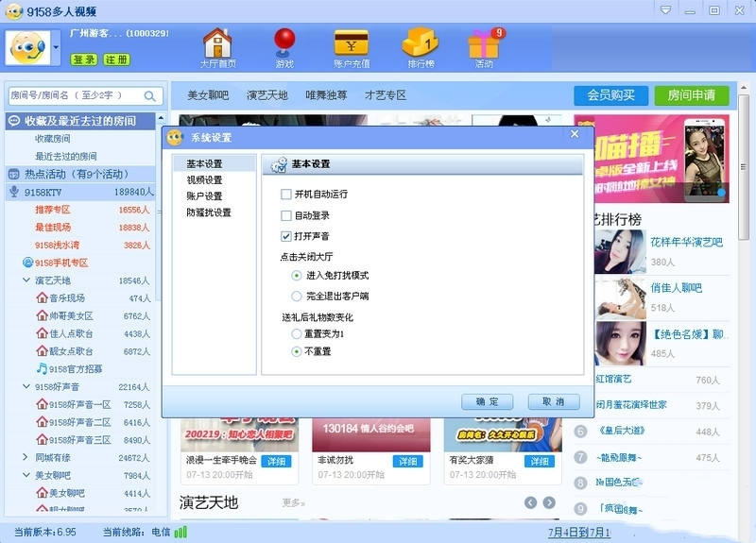Image resolution: width=756 pixels, height=543 pixels.
Task: Open 俏佳人聊吧 room thumbnail
Action: point(620,297)
